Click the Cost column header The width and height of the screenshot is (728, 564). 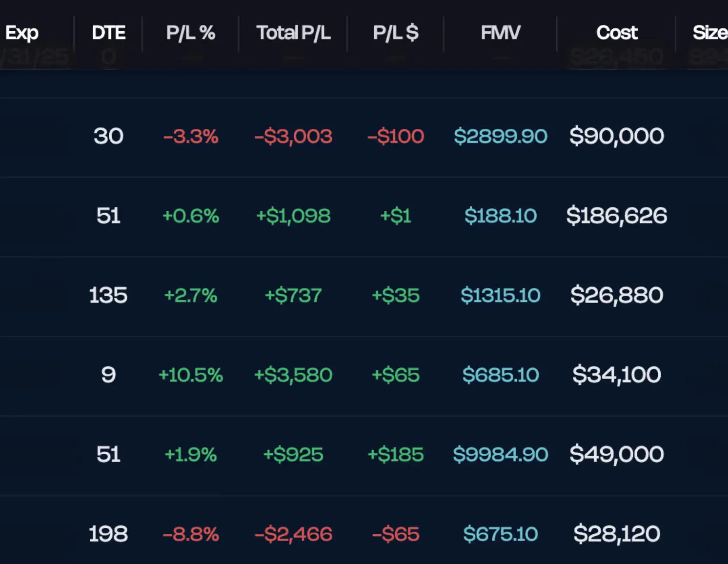(616, 33)
